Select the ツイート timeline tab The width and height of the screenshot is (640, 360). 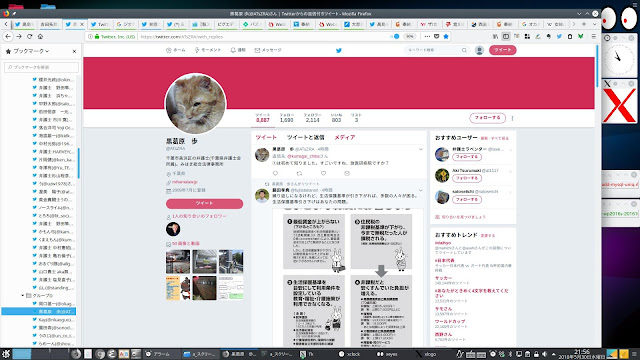click(266, 137)
